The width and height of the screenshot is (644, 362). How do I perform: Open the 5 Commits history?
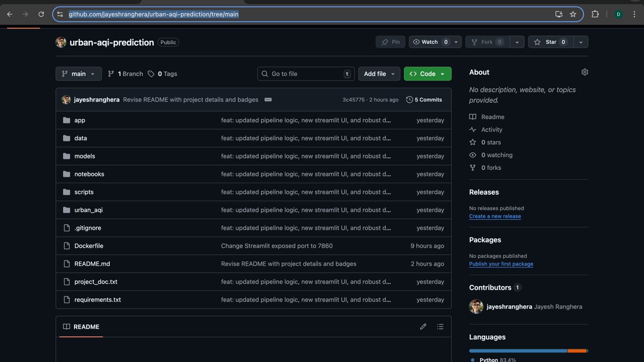[x=424, y=100]
